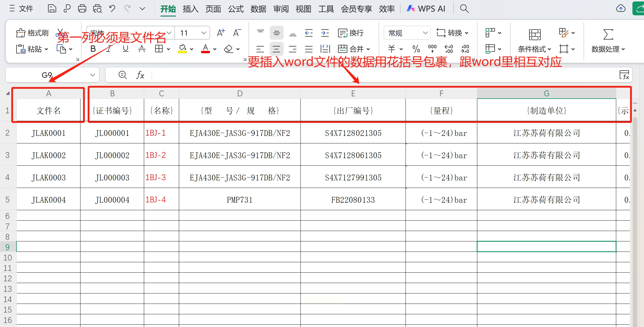This screenshot has height=327, width=644.
Task: Switch to the 插入 tab
Action: coord(190,9)
